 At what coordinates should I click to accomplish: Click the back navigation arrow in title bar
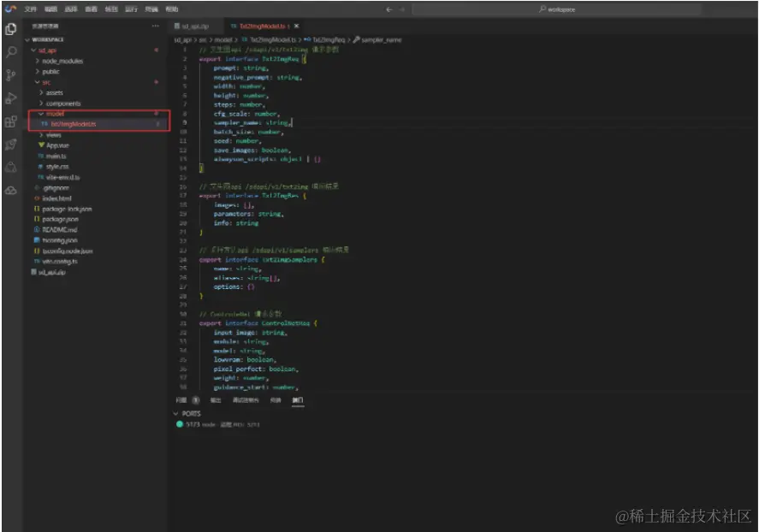tap(389, 9)
